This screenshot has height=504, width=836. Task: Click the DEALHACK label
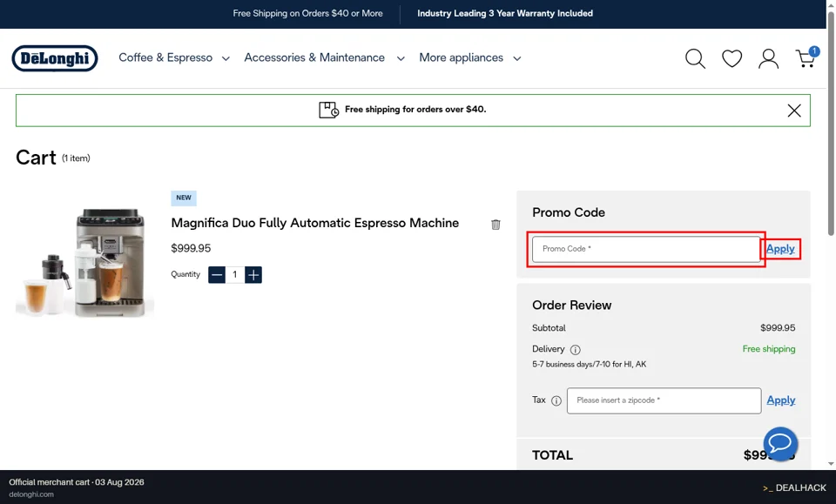click(794, 488)
